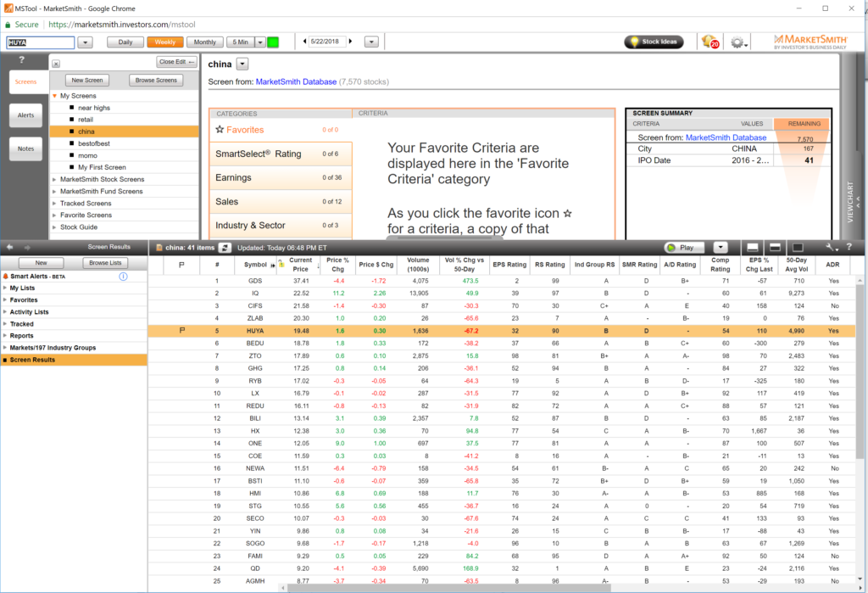Expand the Tracked Screens node
Image resolution: width=868 pixels, height=593 pixels.
[54, 204]
